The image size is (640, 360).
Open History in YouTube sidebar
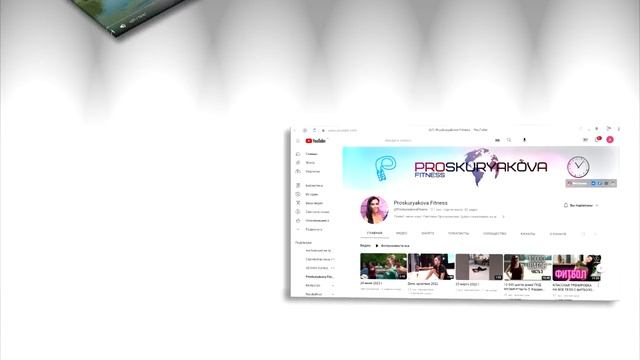313,194
